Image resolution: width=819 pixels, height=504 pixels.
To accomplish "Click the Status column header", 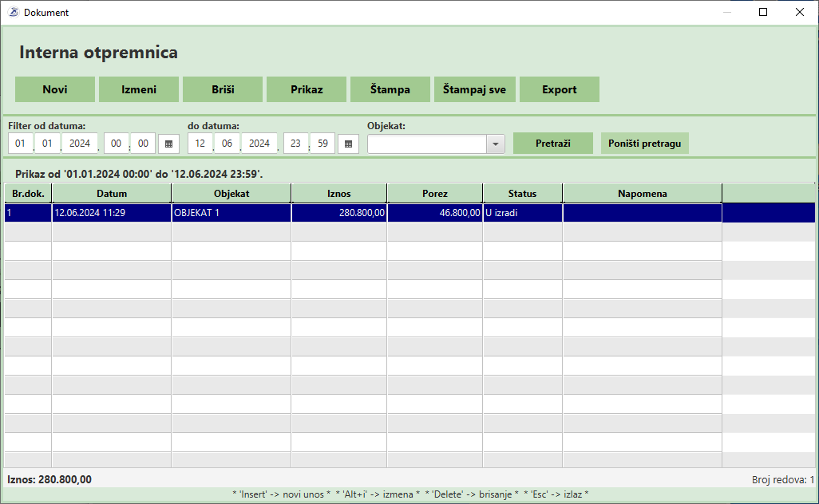I will pyautogui.click(x=522, y=193).
